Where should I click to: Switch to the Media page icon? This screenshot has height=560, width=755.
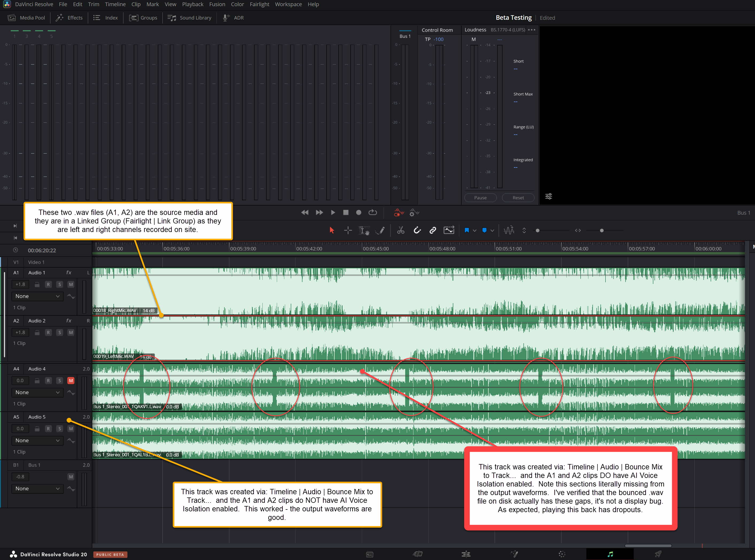(x=370, y=554)
